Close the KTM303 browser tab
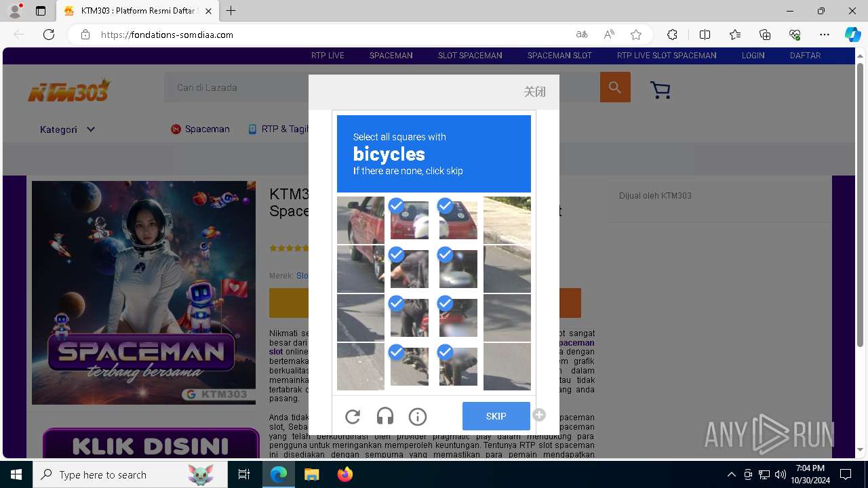868x488 pixels. tap(208, 11)
